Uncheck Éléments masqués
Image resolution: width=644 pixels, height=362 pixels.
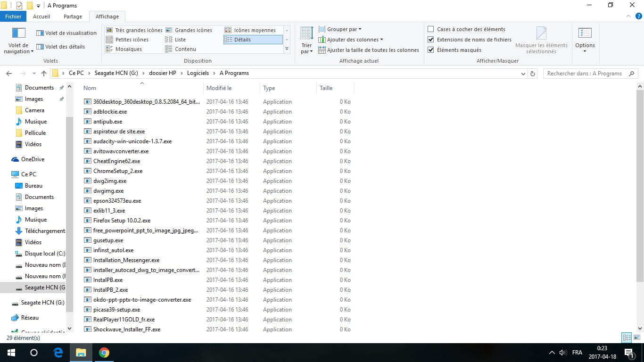tap(430, 50)
